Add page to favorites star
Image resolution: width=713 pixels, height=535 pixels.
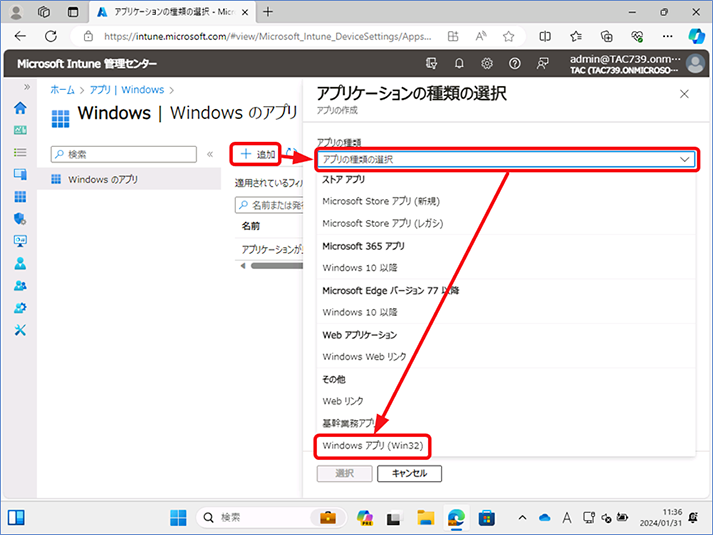pyautogui.click(x=508, y=36)
